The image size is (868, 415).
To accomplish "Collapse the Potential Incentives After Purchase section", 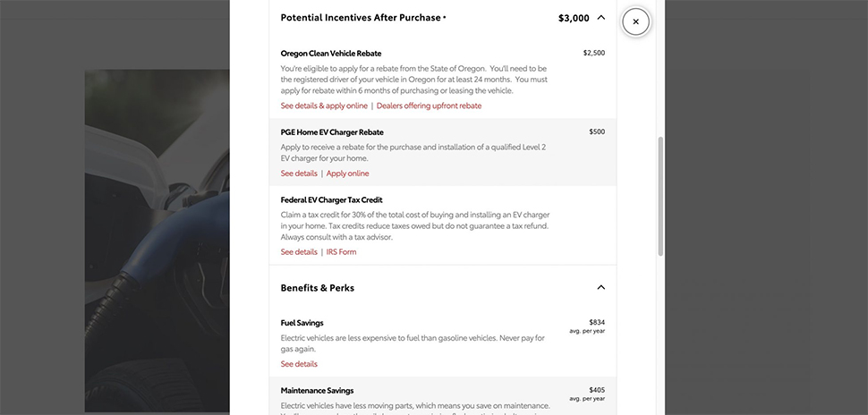I will (600, 17).
